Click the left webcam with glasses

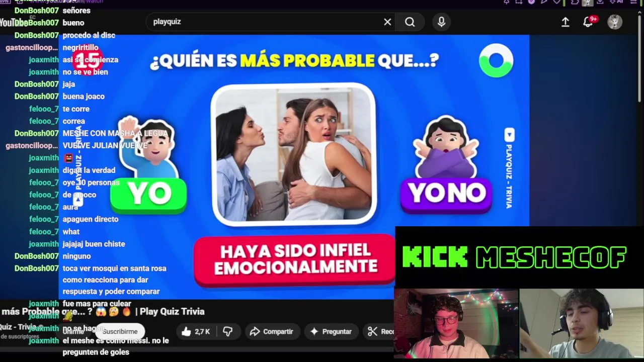456,323
